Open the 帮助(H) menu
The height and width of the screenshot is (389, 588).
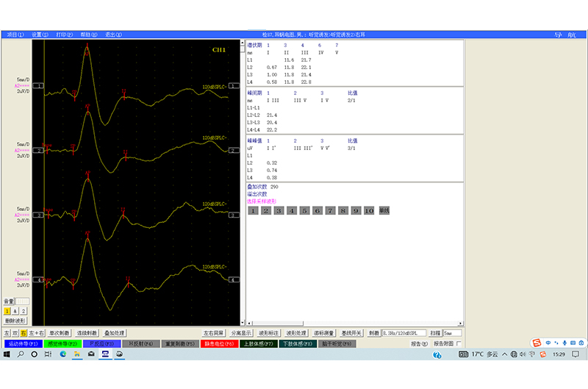[89, 35]
